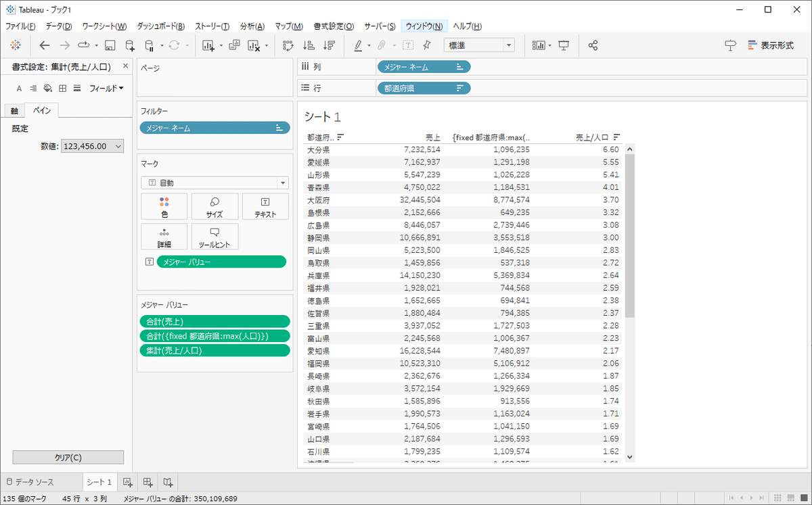This screenshot has height=505, width=812.
Task: Click the ツールヒント marks card button
Action: click(x=215, y=237)
